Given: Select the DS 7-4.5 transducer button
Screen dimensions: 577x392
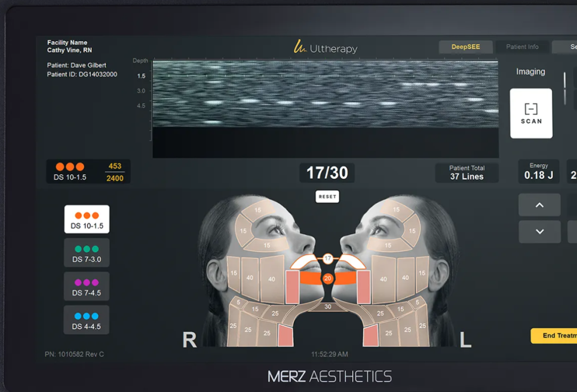Looking at the screenshot, I should (x=87, y=286).
